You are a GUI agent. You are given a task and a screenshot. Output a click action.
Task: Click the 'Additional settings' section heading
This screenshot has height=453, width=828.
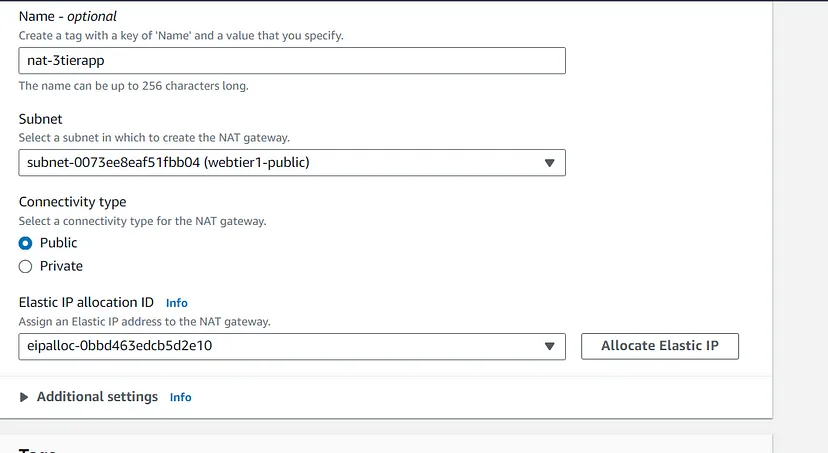[97, 397]
